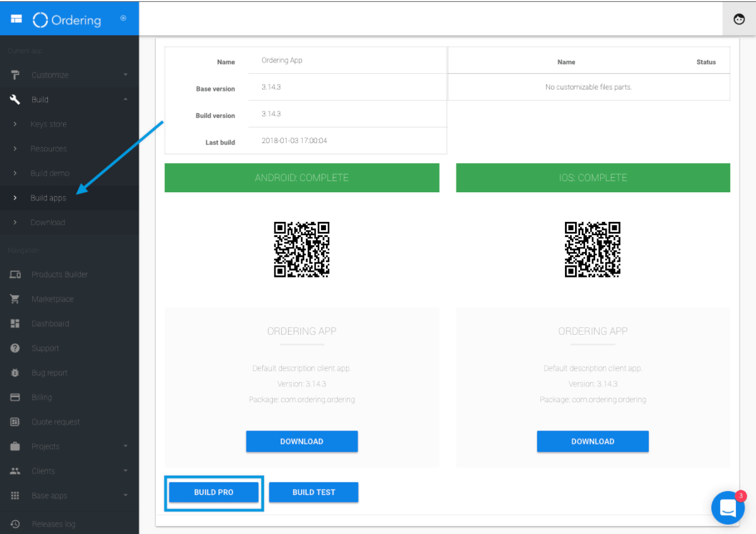Open Dashboard navigation item
The image size is (756, 534).
coord(69,323)
